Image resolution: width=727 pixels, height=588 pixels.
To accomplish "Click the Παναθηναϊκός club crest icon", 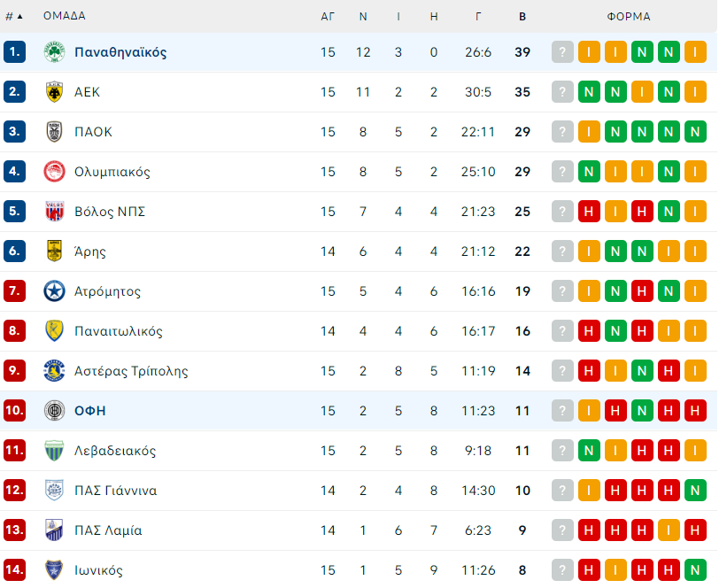I will pyautogui.click(x=54, y=52).
